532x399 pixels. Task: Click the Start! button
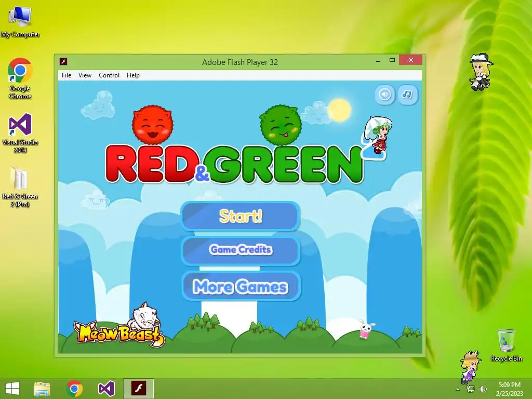pyautogui.click(x=241, y=216)
